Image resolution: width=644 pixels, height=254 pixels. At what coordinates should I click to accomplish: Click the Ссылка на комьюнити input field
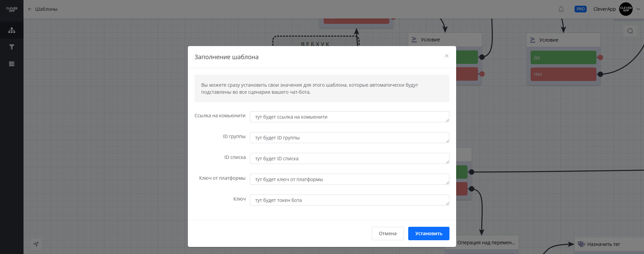(x=349, y=117)
